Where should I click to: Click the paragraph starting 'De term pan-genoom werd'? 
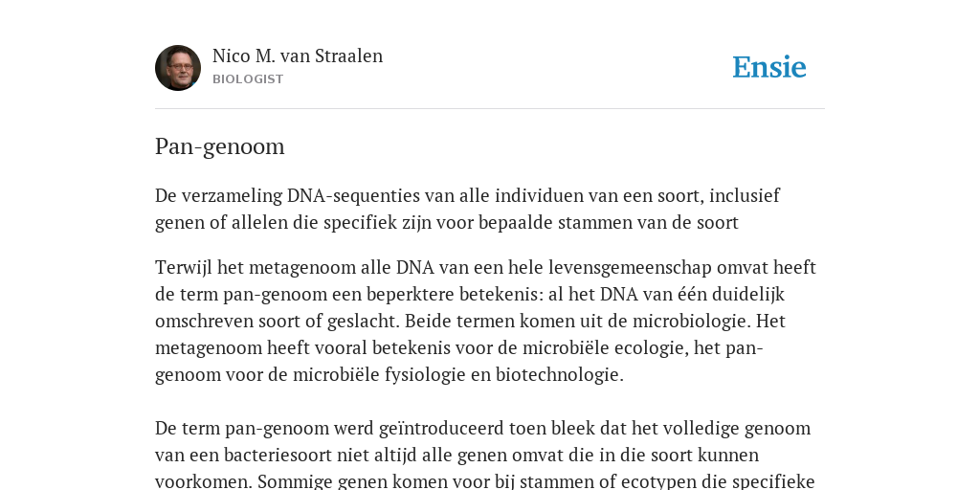click(484, 455)
